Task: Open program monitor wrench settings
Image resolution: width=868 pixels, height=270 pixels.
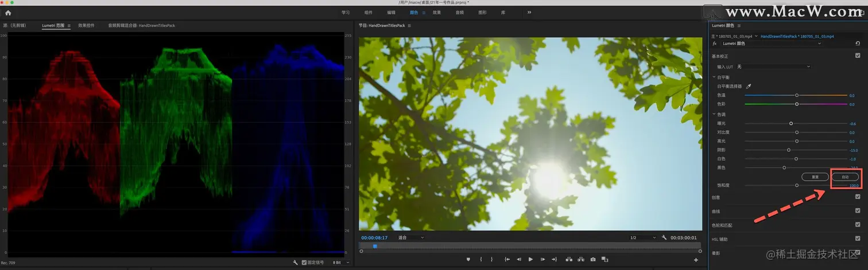Action: click(x=664, y=237)
